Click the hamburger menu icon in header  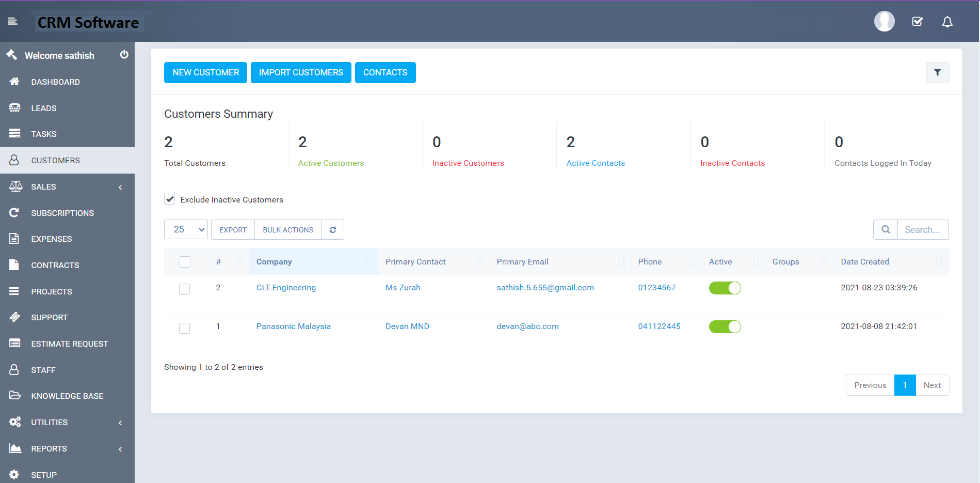click(x=12, y=21)
